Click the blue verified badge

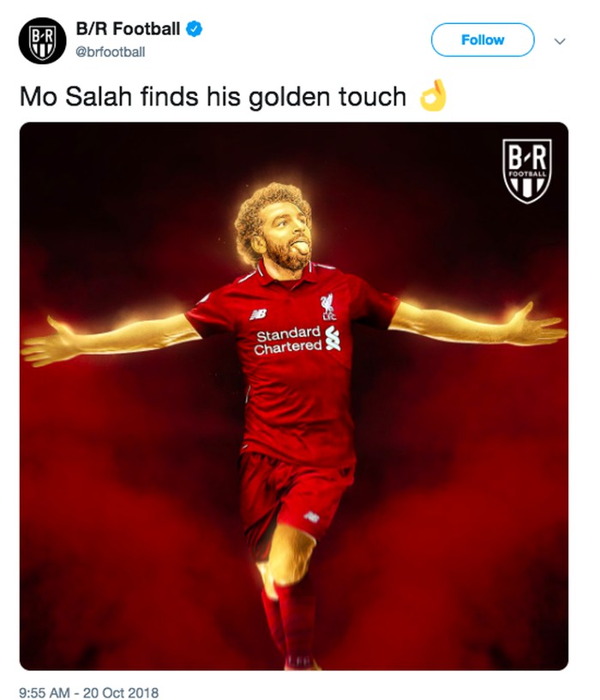click(194, 29)
